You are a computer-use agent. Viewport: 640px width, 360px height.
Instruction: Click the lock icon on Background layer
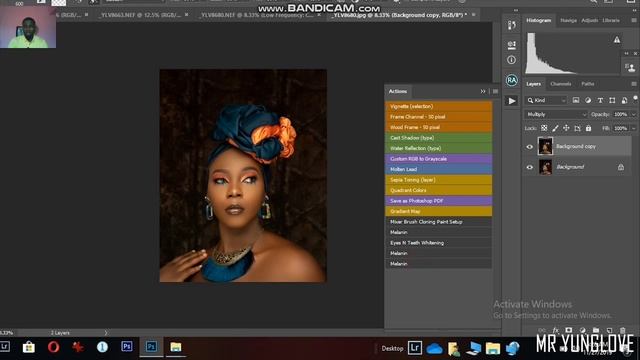tap(620, 167)
